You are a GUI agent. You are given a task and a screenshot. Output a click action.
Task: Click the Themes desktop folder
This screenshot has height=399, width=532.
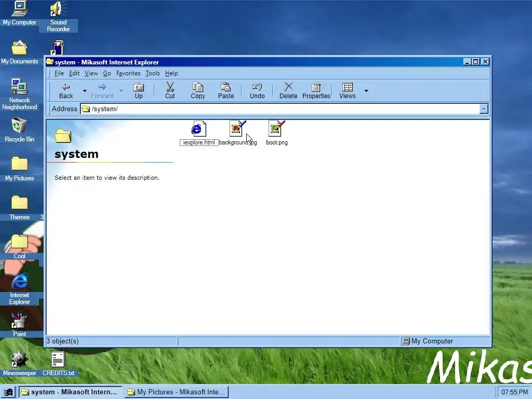point(19,208)
